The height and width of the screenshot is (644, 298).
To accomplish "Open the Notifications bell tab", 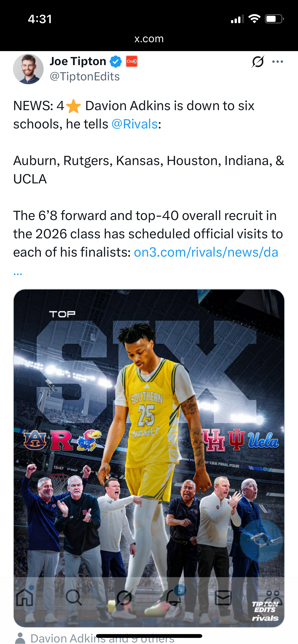I will [174, 598].
